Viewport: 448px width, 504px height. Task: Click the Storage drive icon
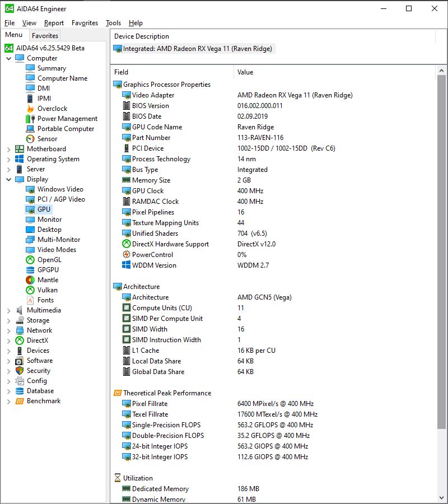[20, 320]
